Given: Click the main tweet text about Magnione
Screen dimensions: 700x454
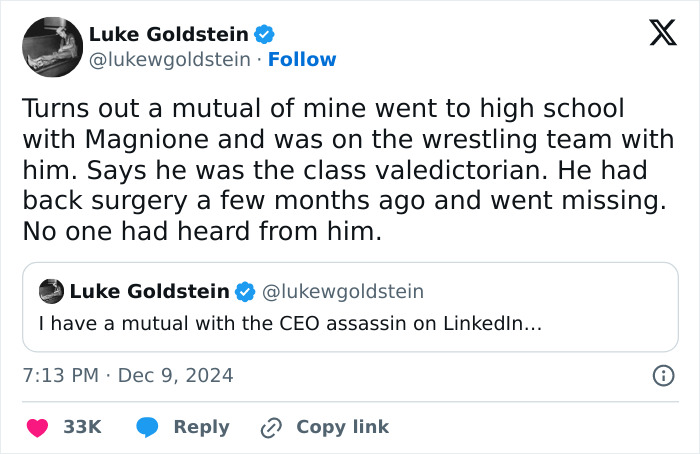Looking at the screenshot, I should (340, 171).
